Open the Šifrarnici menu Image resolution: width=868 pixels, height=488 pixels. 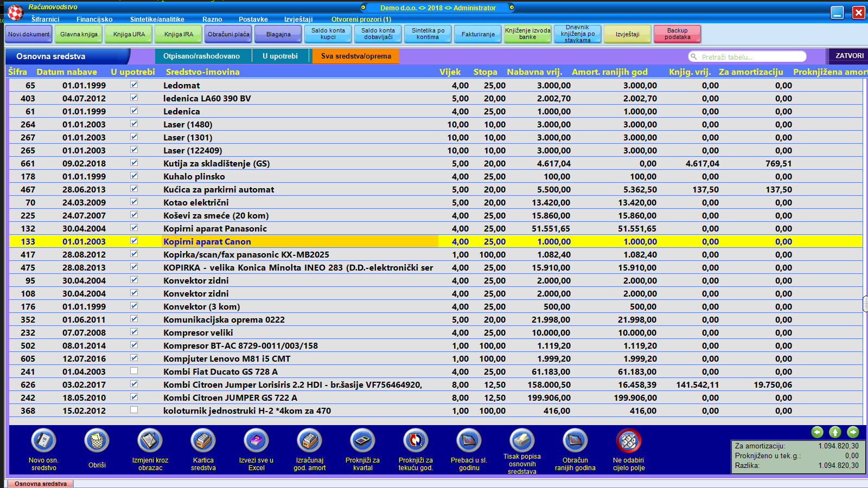(x=46, y=19)
